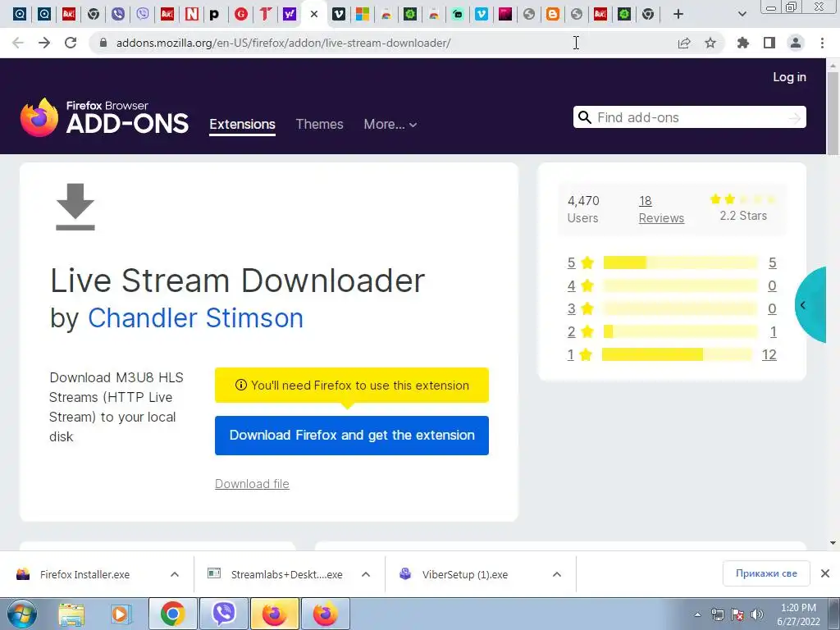Click the Download file link
This screenshot has width=840, height=630.
click(x=252, y=484)
